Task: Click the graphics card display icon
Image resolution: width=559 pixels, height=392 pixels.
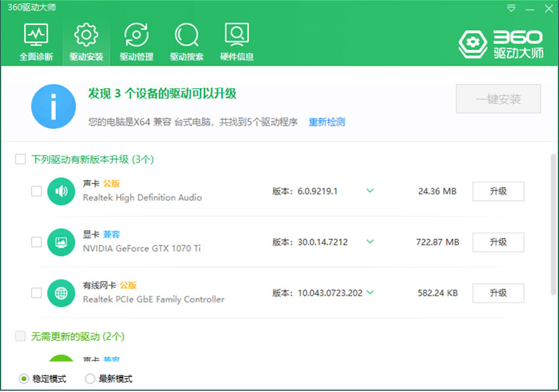Action: [x=61, y=242]
